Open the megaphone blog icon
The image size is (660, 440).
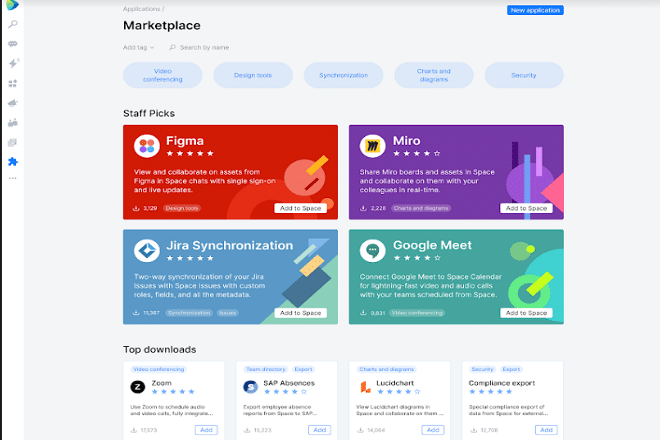pos(13,103)
